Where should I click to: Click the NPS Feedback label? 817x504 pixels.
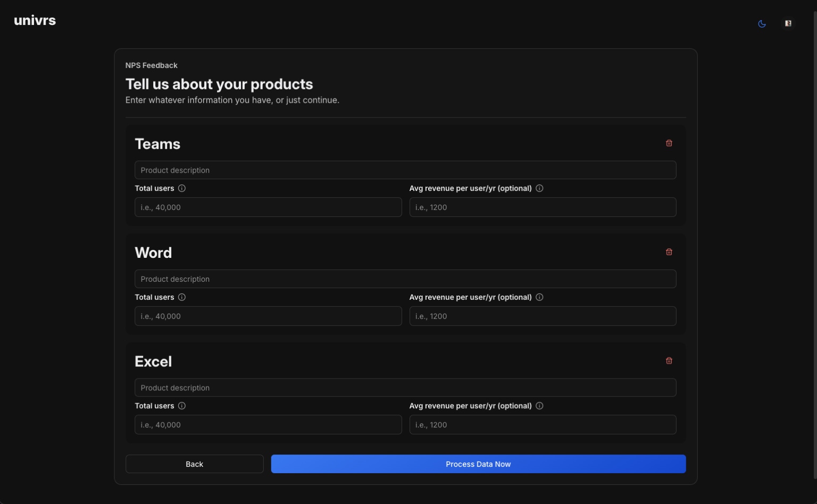pyautogui.click(x=152, y=65)
